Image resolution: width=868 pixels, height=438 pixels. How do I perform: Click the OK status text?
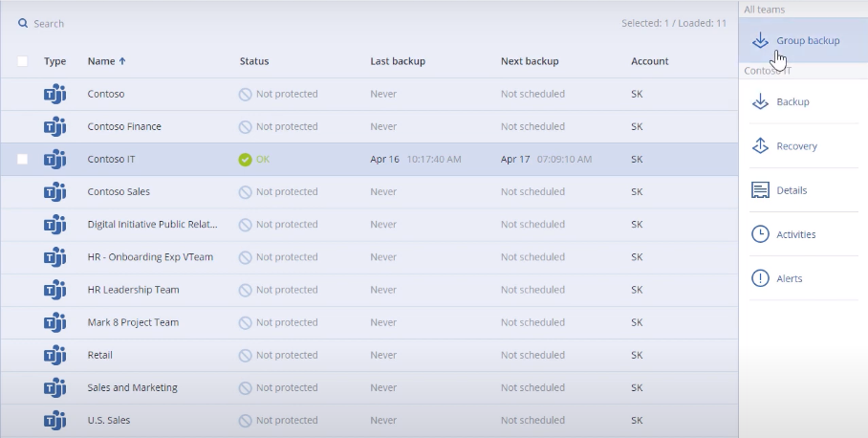click(x=262, y=160)
